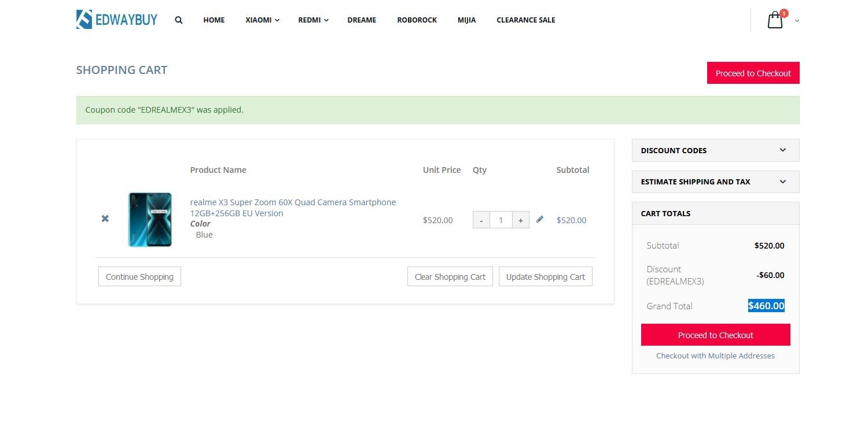Viewport: 868px width, 422px height.
Task: Remove the realme X3 item with the X icon
Action: 105,219
